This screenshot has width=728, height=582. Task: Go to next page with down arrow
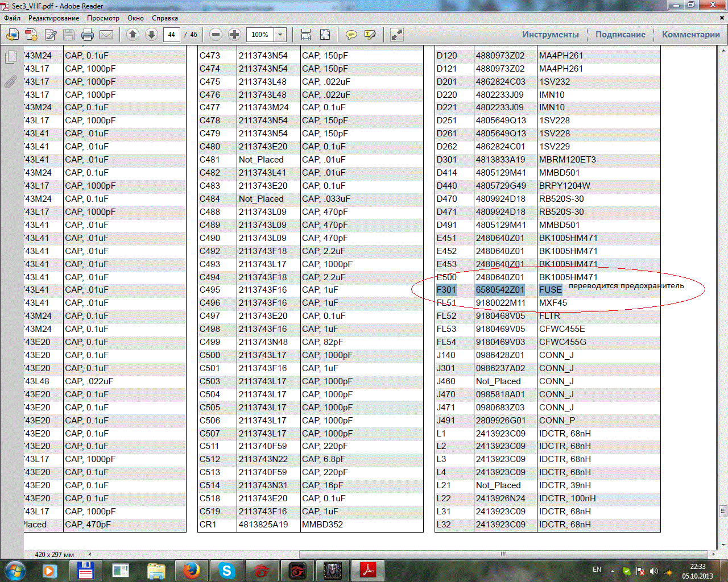pyautogui.click(x=151, y=35)
